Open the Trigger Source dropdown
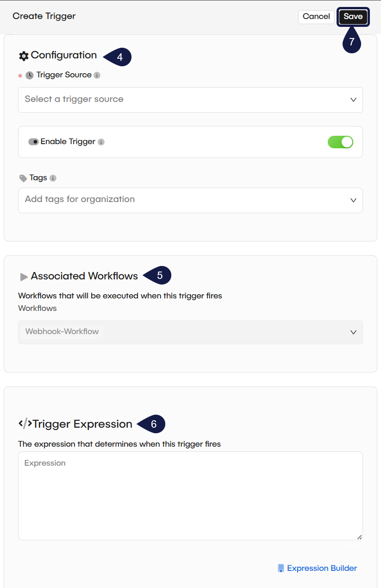 pos(190,100)
